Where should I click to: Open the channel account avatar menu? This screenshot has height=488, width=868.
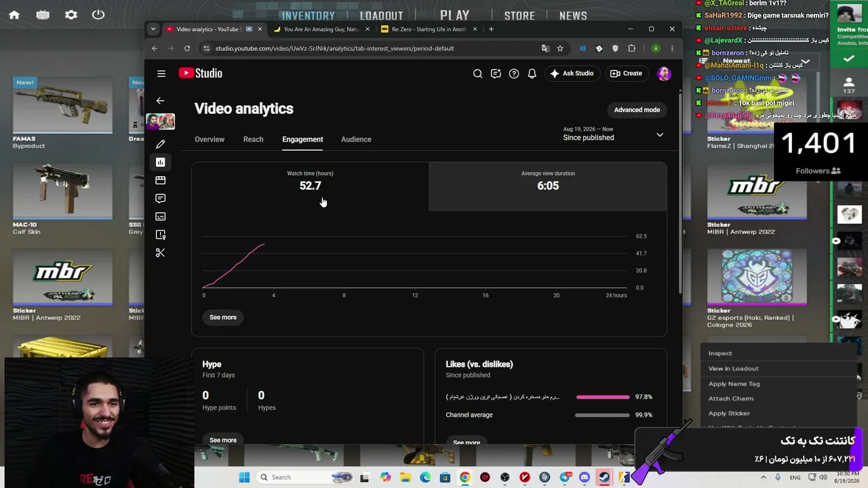pyautogui.click(x=664, y=73)
